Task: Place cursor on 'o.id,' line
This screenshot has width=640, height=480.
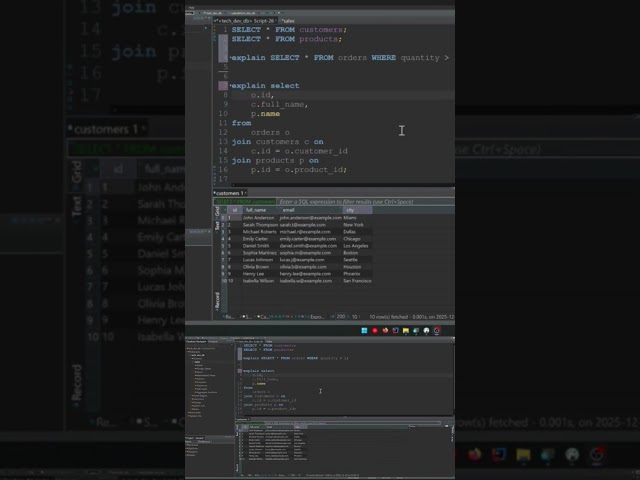Action: pyautogui.click(x=262, y=95)
